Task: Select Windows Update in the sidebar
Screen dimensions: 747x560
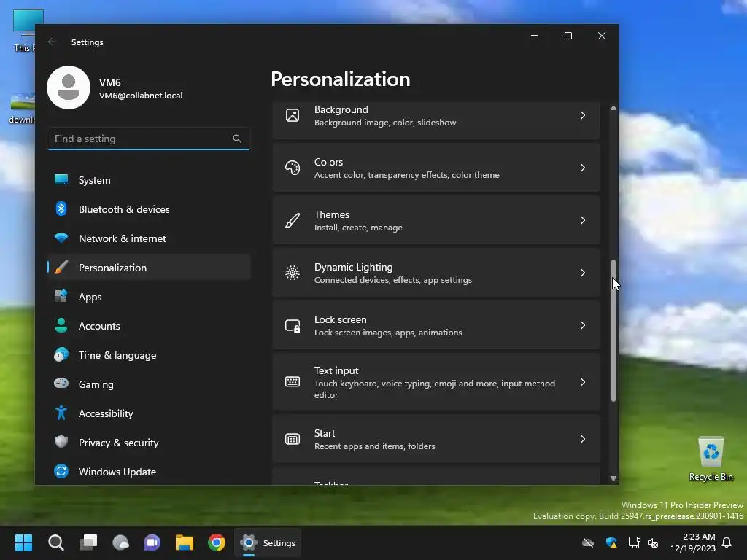Action: pyautogui.click(x=149, y=472)
